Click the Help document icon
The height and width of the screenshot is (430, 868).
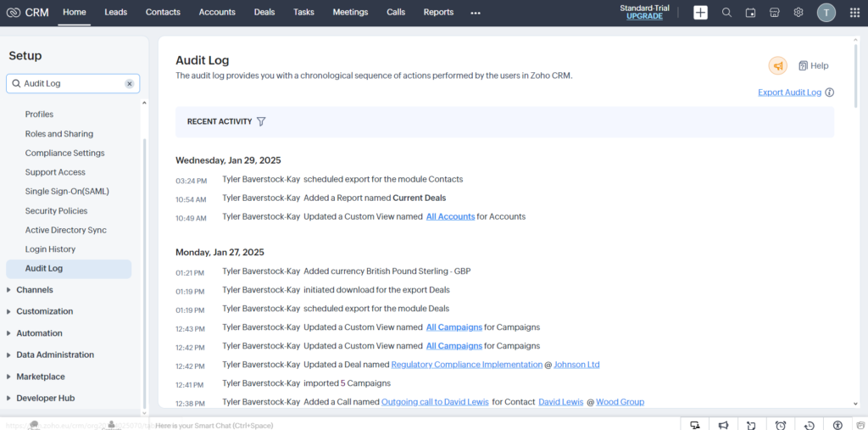coord(803,66)
